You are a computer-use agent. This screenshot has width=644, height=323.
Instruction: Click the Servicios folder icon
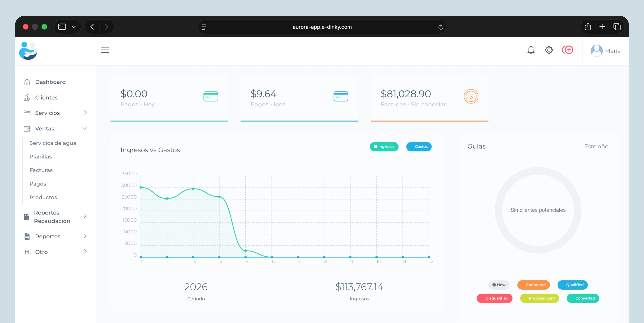tap(27, 113)
